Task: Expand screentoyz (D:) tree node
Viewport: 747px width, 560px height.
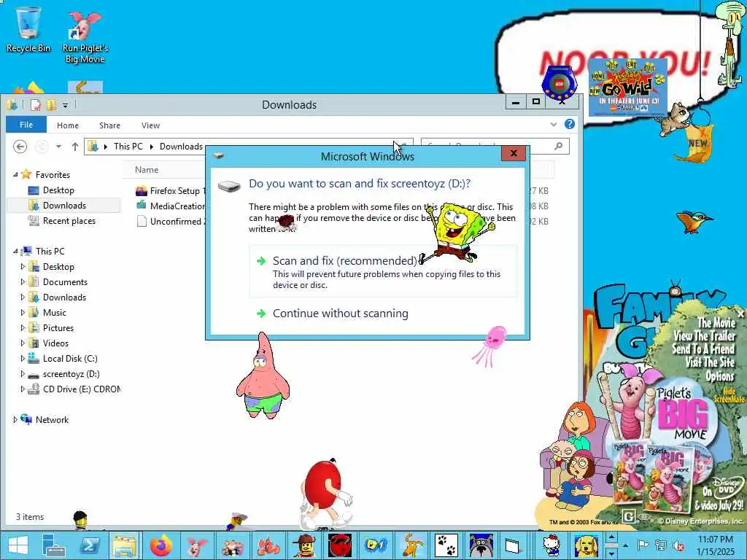Action: tap(23, 374)
